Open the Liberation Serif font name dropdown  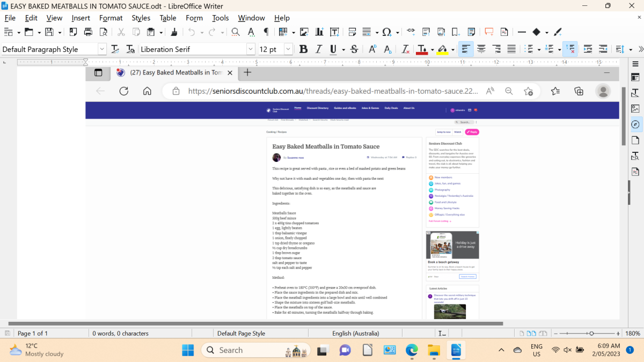pyautogui.click(x=251, y=49)
